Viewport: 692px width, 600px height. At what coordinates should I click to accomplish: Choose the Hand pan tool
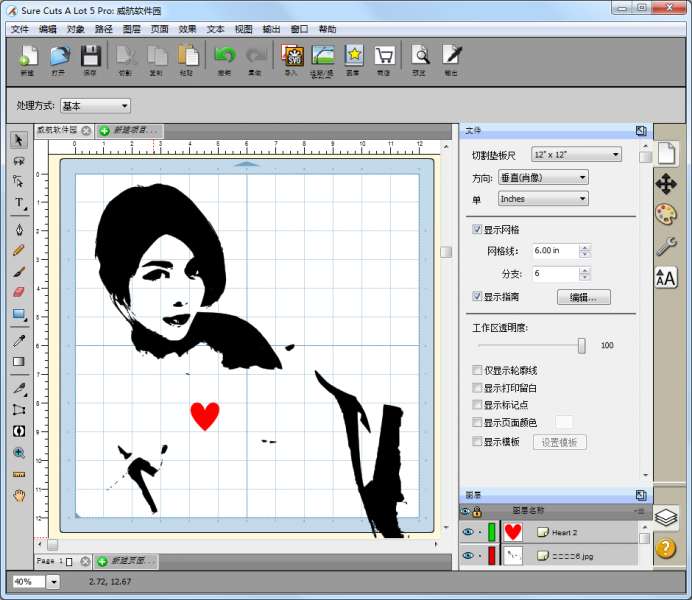pos(18,495)
